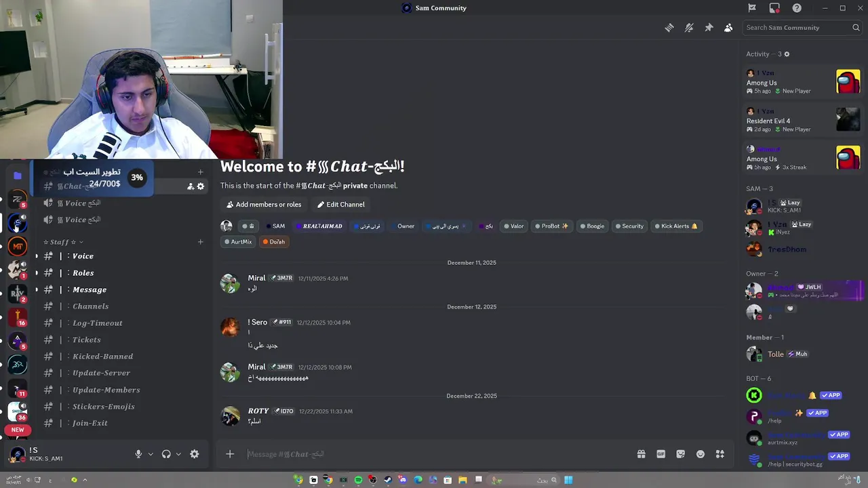Image resolution: width=868 pixels, height=488 pixels.
Task: Open the MT server icon in sidebar
Action: pos(18,246)
